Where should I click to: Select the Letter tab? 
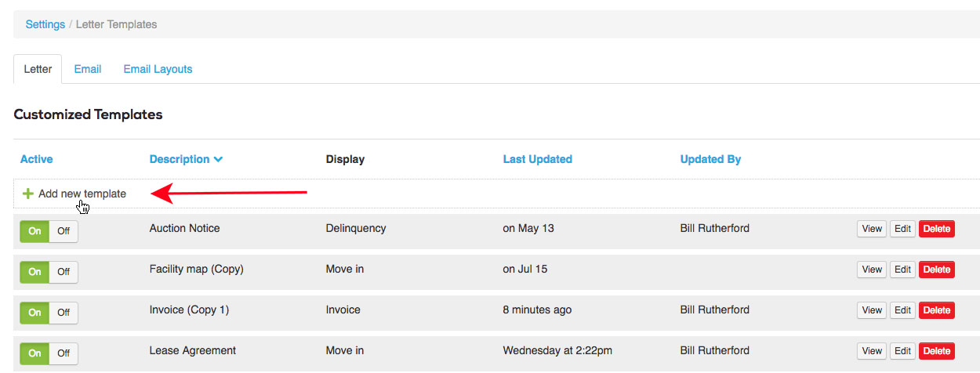[38, 69]
